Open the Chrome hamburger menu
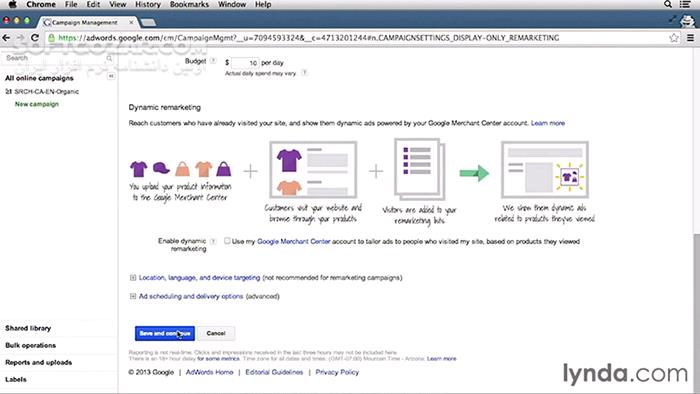Viewport: 700px width, 394px height. 690,38
